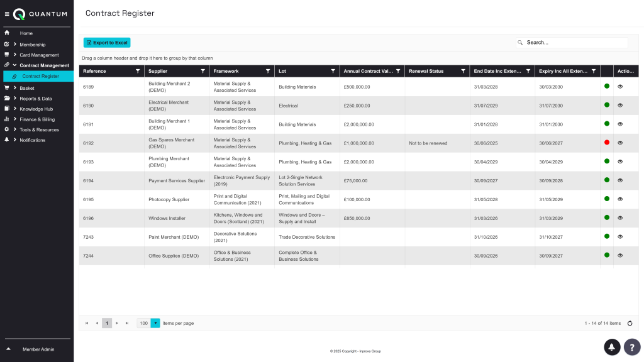Viewport: 644px width, 362px height.
Task: Refresh the contract grid
Action: coord(630,322)
